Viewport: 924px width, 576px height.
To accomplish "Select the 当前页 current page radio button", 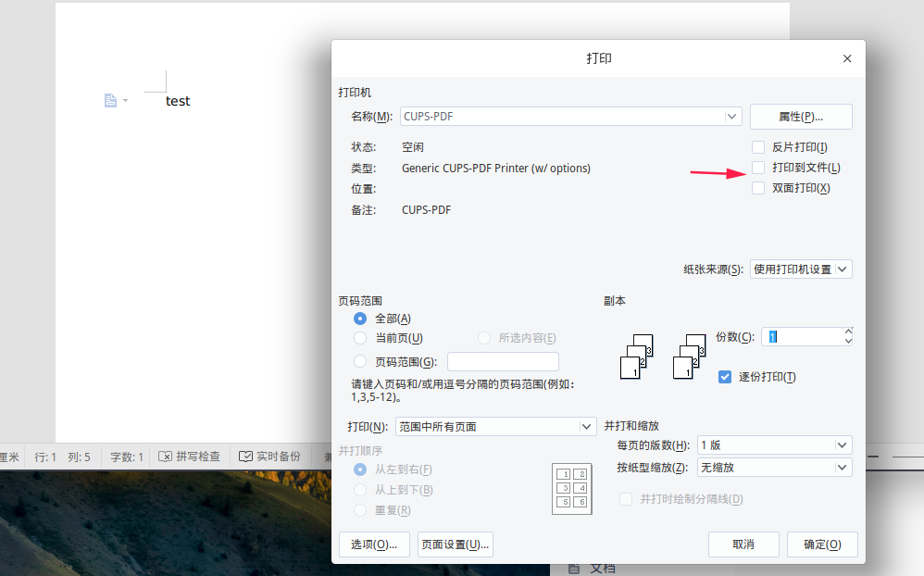I will click(x=360, y=338).
